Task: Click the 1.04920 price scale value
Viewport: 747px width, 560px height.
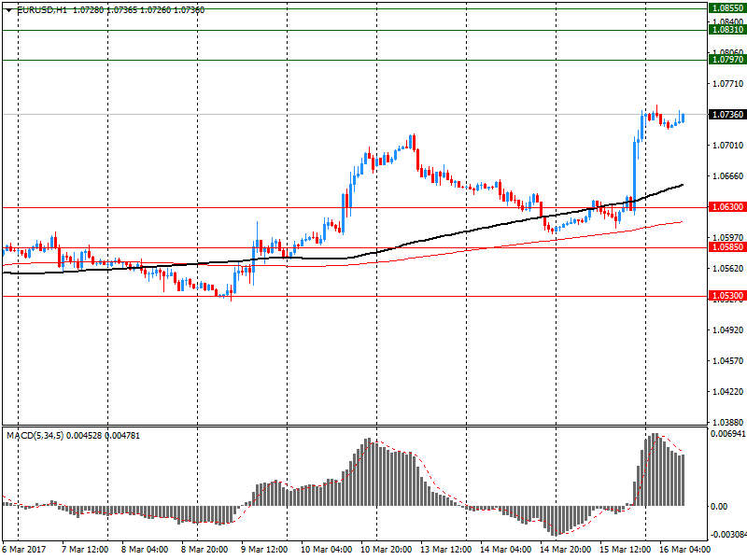Action: pos(728,330)
